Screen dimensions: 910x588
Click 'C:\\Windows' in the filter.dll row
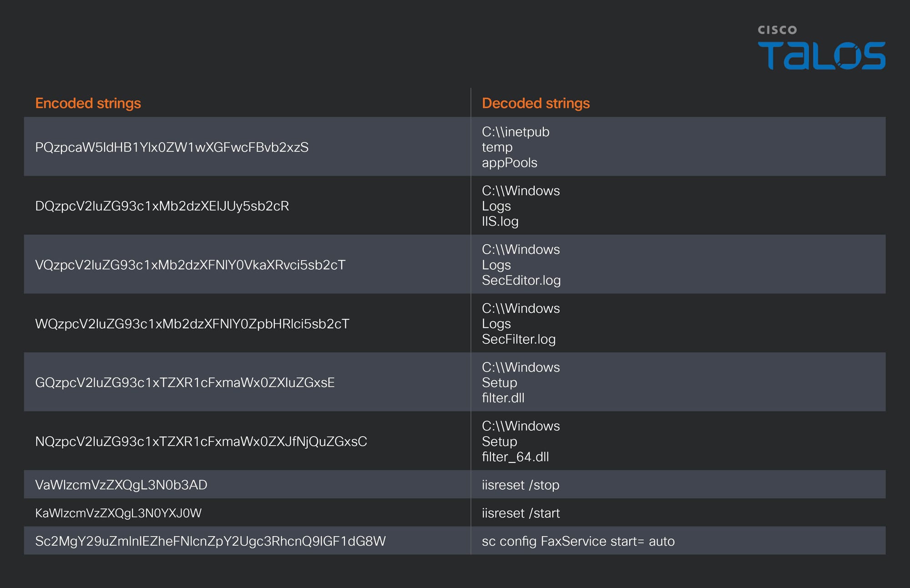pos(521,367)
